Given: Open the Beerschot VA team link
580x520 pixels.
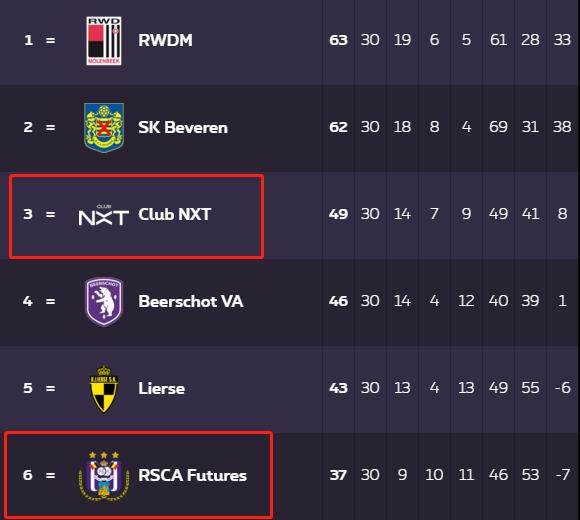Looking at the screenshot, I should coord(191,301).
